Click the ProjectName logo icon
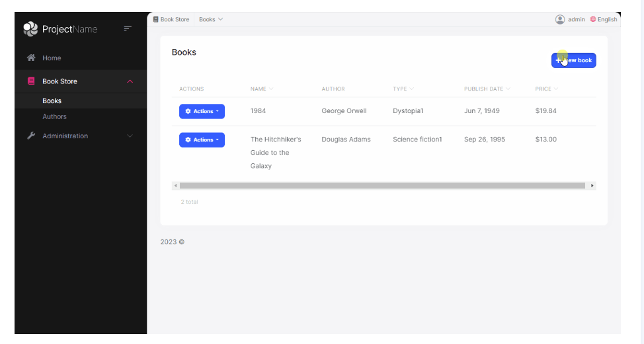This screenshot has width=644, height=344. [x=30, y=29]
